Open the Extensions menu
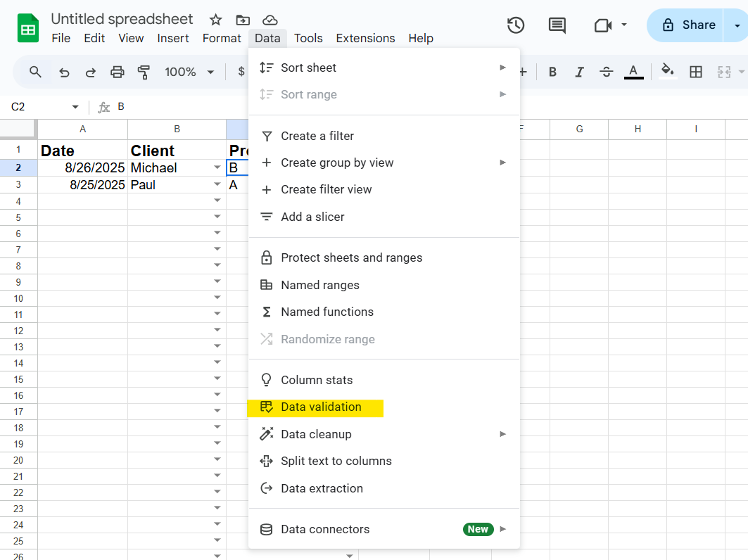 [365, 38]
